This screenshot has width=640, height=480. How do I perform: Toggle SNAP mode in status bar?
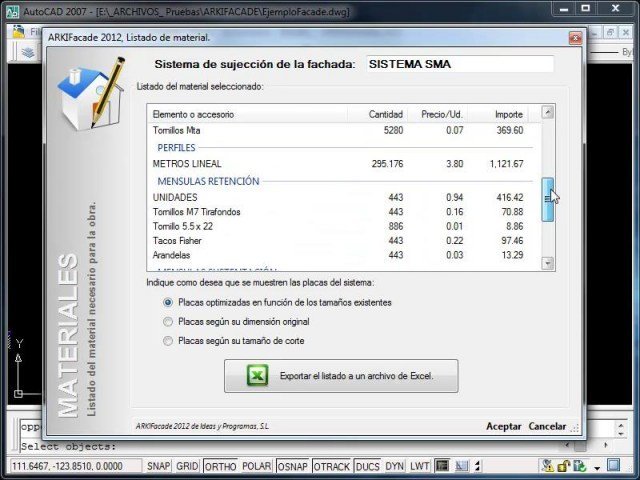click(x=158, y=466)
